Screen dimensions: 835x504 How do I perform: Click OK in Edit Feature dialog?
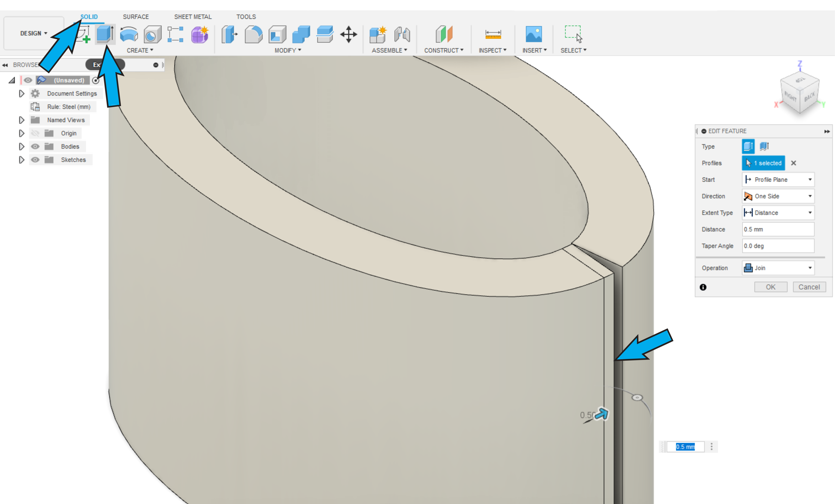770,287
